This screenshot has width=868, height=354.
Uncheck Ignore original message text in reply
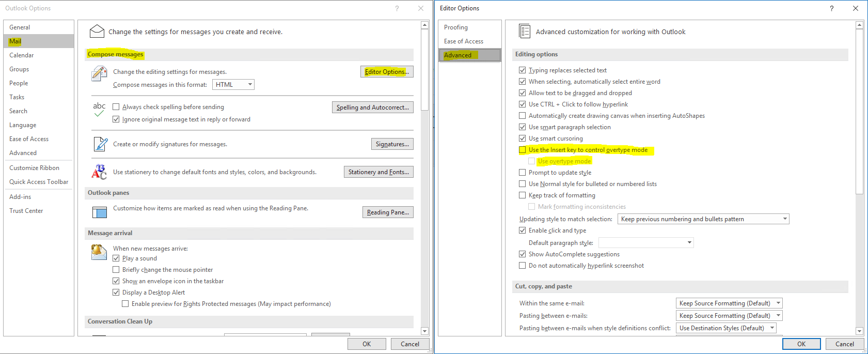pyautogui.click(x=116, y=119)
